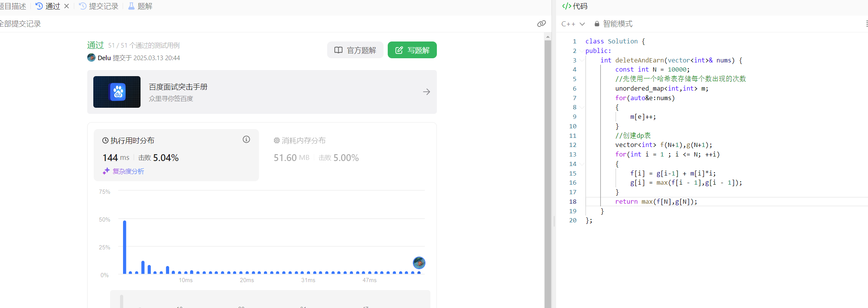Viewport: 868px width, 308px height.
Task: Switch to 消耗内存分布 panel
Action: coord(300,140)
